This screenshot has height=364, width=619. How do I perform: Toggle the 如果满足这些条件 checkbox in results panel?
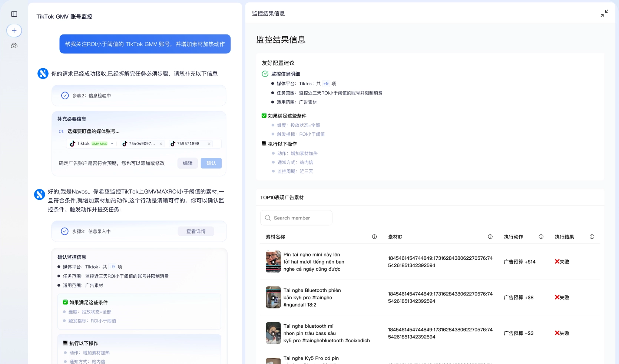[264, 116]
